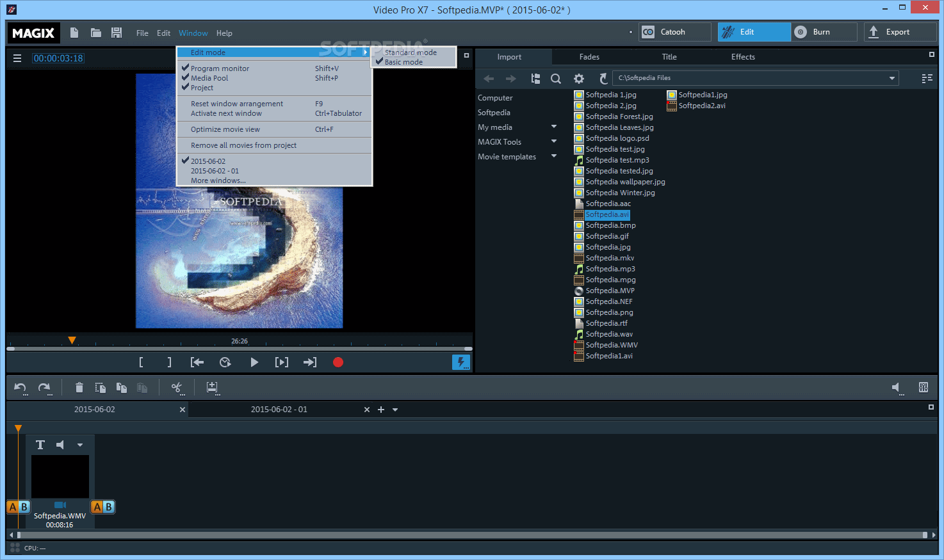Open Media Pool options gear icon
The height and width of the screenshot is (560, 944).
click(579, 79)
